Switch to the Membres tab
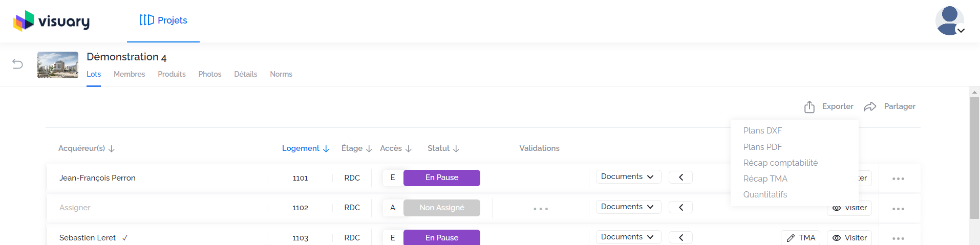Screen dimensions: 980x245 [x=129, y=74]
